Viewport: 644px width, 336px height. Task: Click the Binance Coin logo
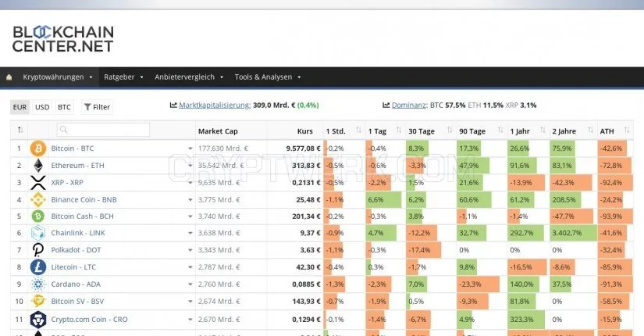[x=38, y=199]
